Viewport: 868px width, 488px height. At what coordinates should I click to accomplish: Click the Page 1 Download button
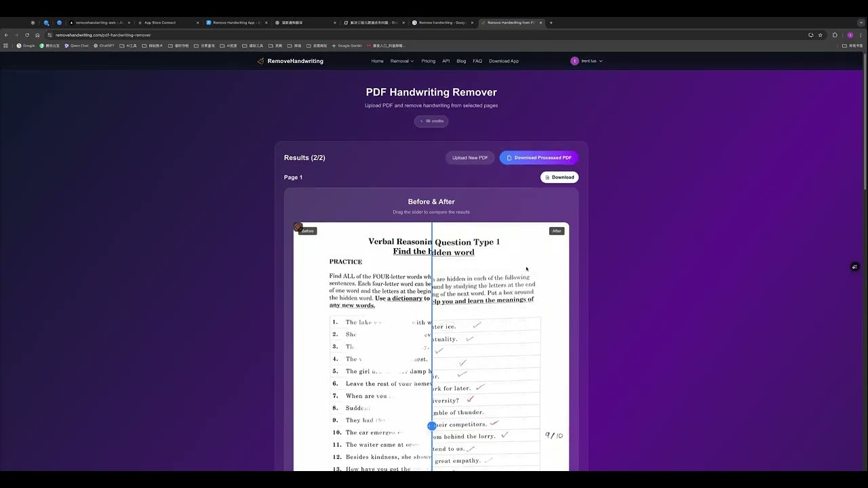tap(559, 178)
